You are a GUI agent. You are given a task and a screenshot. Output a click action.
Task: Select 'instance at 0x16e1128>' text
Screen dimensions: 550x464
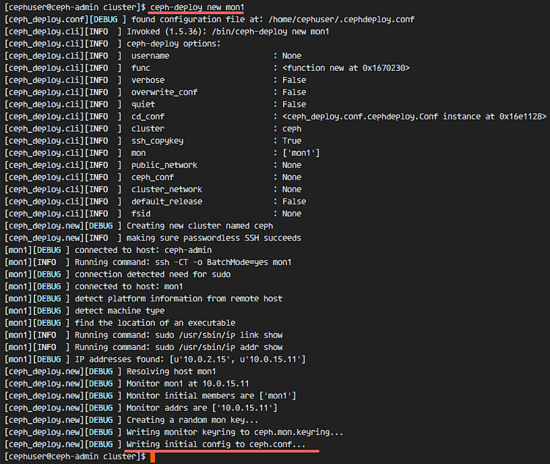click(x=495, y=116)
